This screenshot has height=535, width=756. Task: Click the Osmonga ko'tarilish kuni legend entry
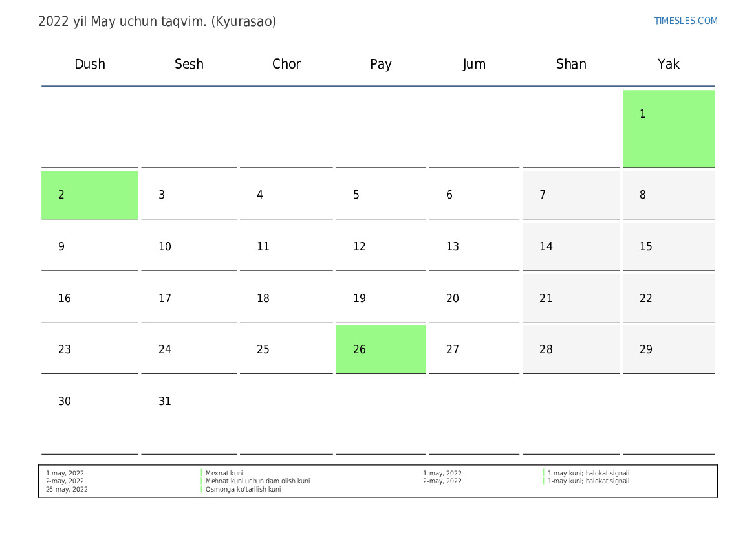click(243, 489)
